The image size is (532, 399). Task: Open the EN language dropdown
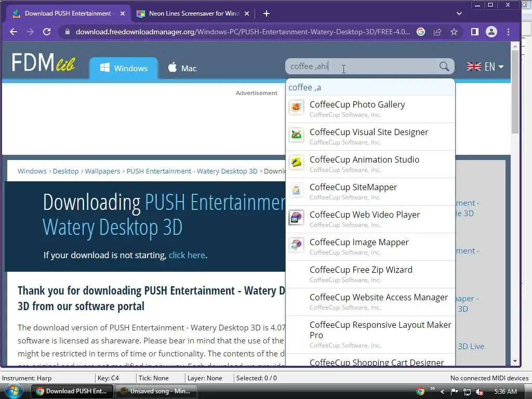click(485, 66)
